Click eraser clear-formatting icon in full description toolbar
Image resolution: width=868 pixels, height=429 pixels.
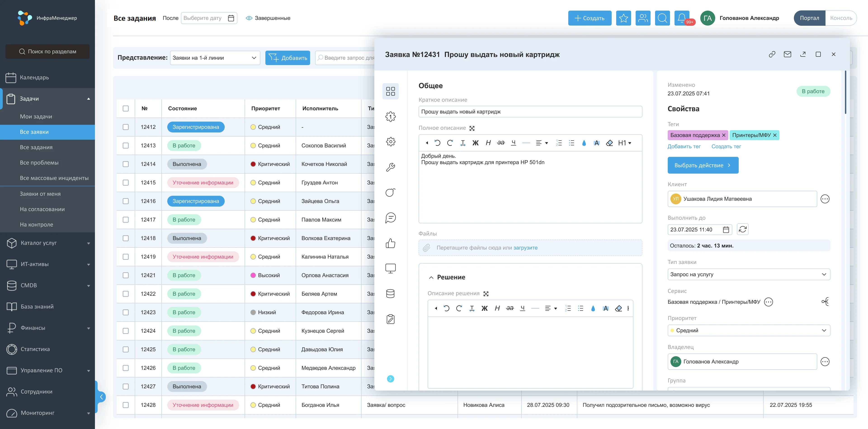[x=609, y=143]
